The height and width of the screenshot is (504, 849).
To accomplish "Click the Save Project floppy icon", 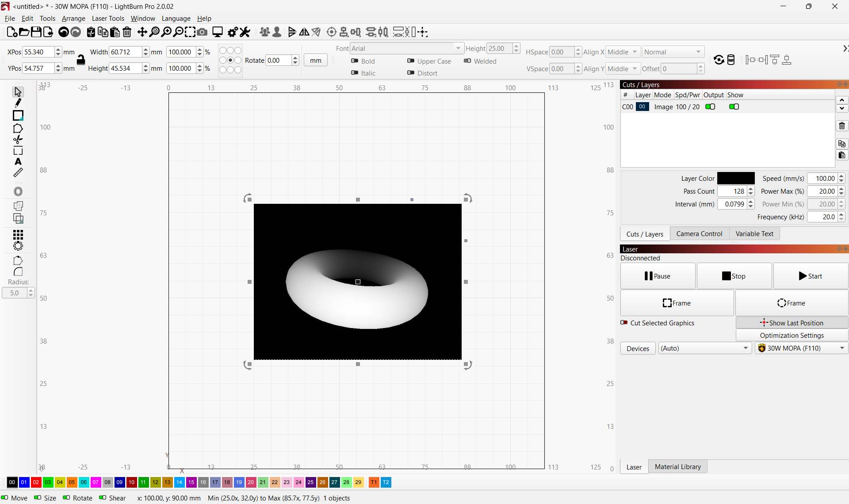I will point(36,32).
